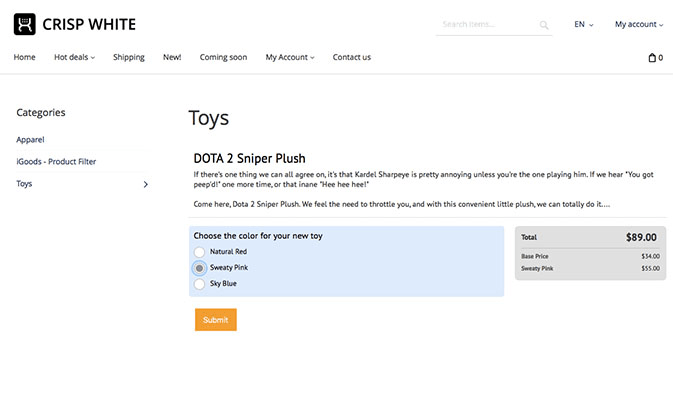Expand the My Account navigation menu
The image size is (673, 414).
290,57
